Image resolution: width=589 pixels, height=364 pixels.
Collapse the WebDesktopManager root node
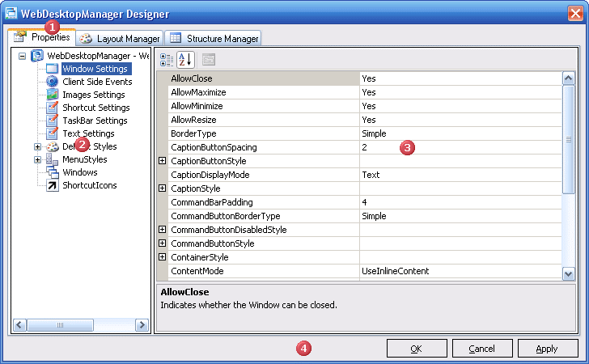click(22, 56)
